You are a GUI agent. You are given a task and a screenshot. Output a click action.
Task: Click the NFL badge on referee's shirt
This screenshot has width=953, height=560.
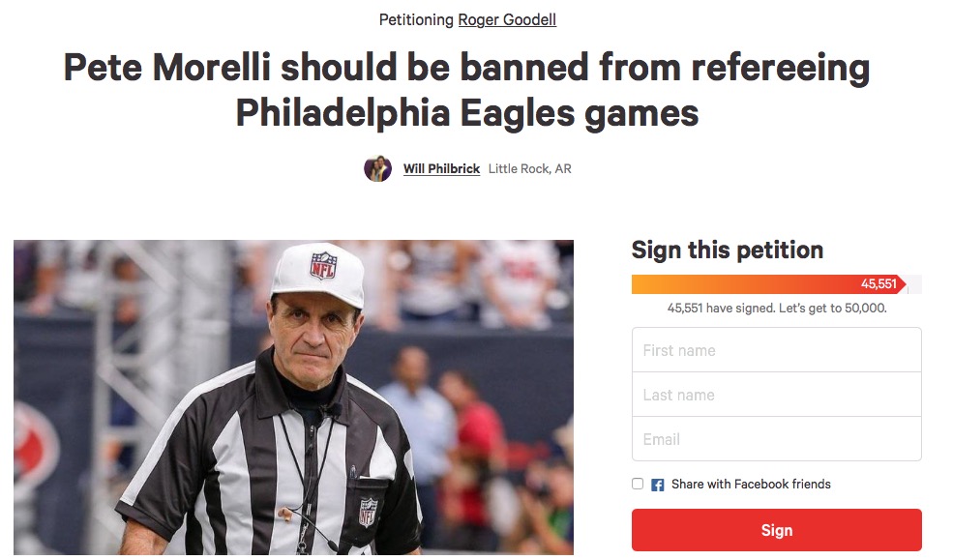pos(368,511)
